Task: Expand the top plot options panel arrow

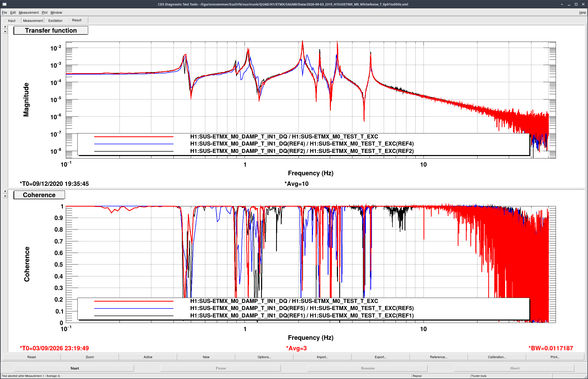Action: tap(5, 27)
